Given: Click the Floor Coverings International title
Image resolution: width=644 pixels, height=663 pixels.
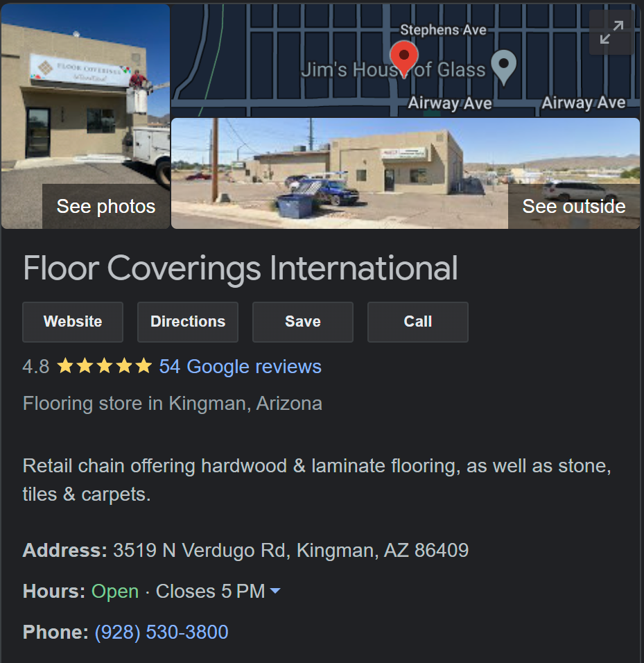Looking at the screenshot, I should (x=240, y=268).
